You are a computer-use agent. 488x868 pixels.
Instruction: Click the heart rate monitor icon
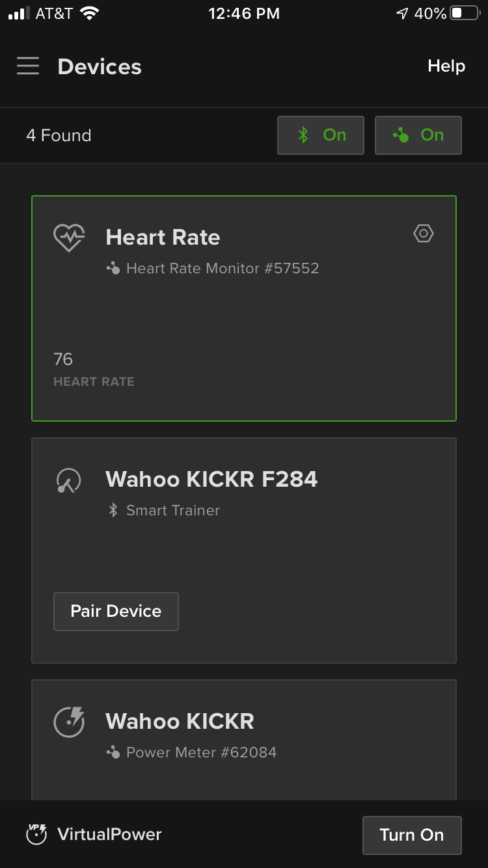68,237
